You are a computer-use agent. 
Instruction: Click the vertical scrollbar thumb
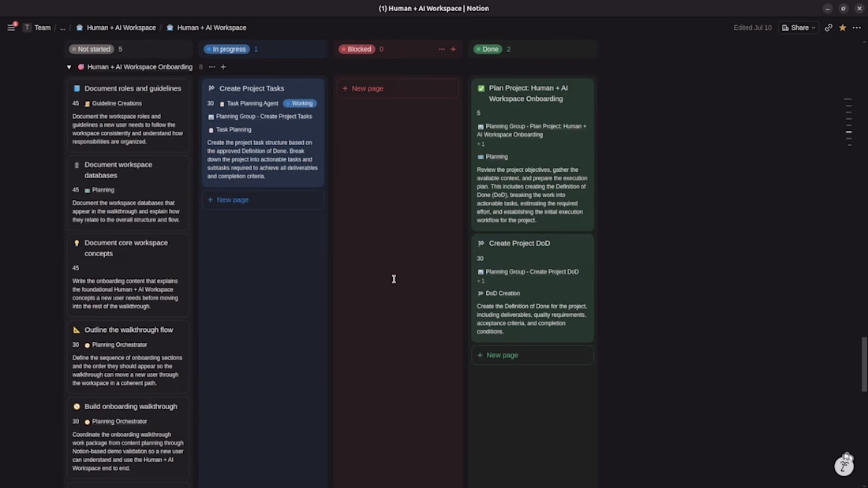tap(864, 364)
